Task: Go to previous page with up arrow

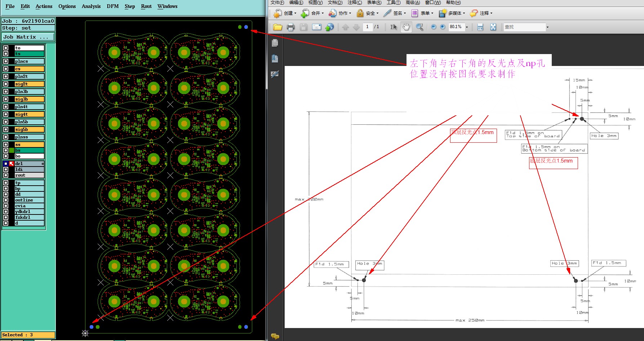Action: click(x=346, y=27)
